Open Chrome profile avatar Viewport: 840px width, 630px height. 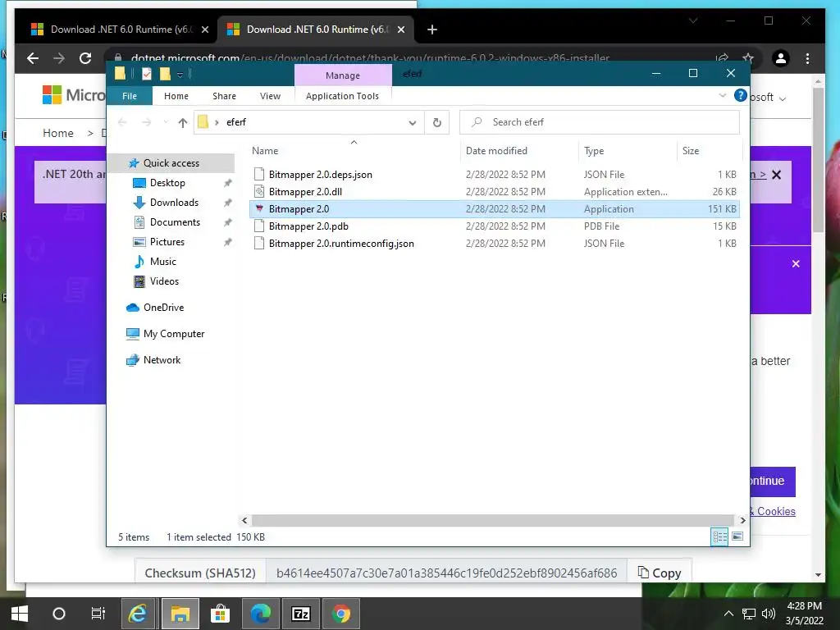coord(781,58)
